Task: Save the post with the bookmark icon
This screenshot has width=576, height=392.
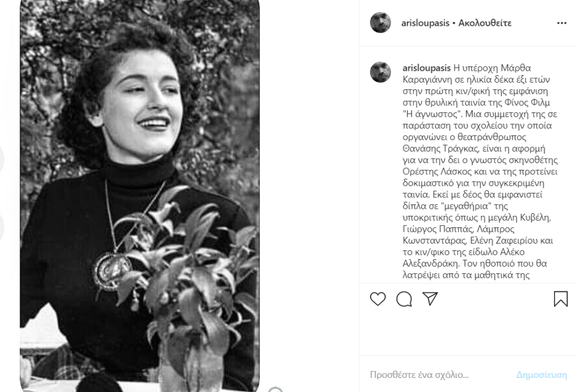Action: [561, 299]
